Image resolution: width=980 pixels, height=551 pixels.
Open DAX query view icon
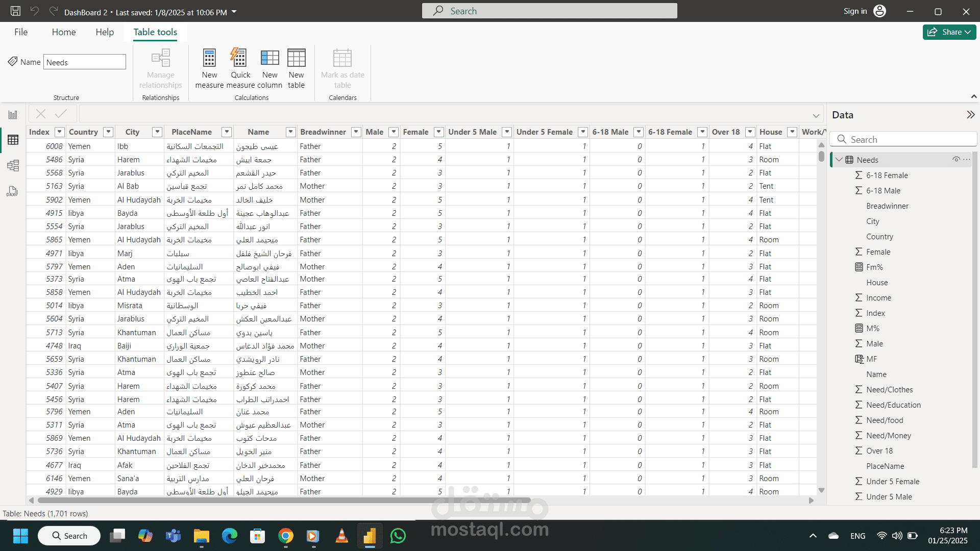tap(13, 191)
